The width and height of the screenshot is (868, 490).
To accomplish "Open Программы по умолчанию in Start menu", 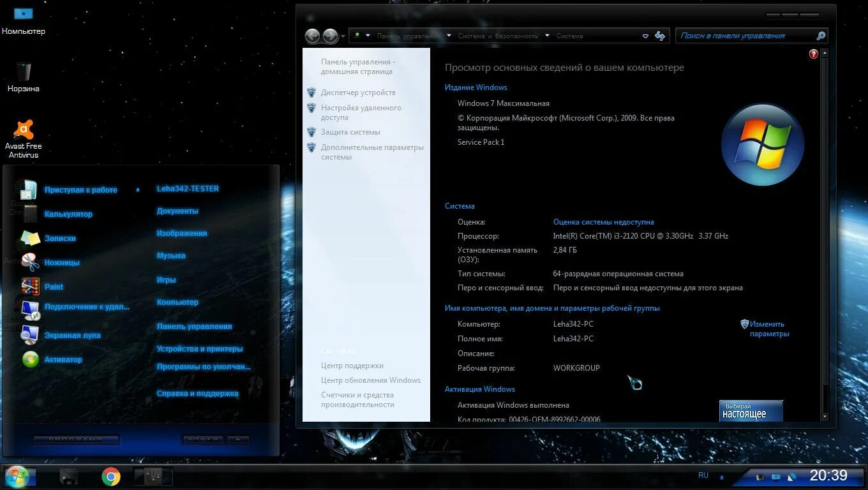I will pos(204,367).
